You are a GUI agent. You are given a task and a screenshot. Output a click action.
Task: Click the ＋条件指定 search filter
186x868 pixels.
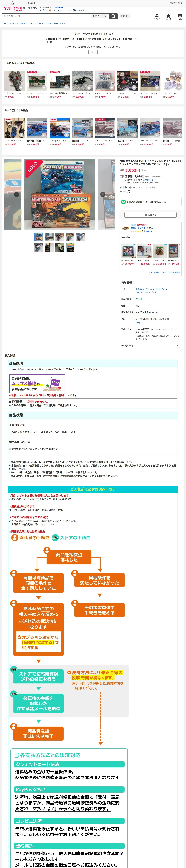click(125, 16)
